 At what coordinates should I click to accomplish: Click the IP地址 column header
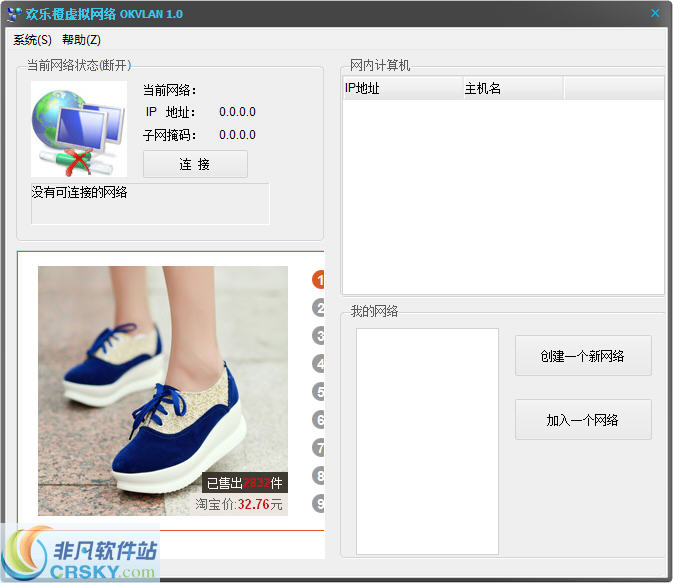(x=403, y=88)
